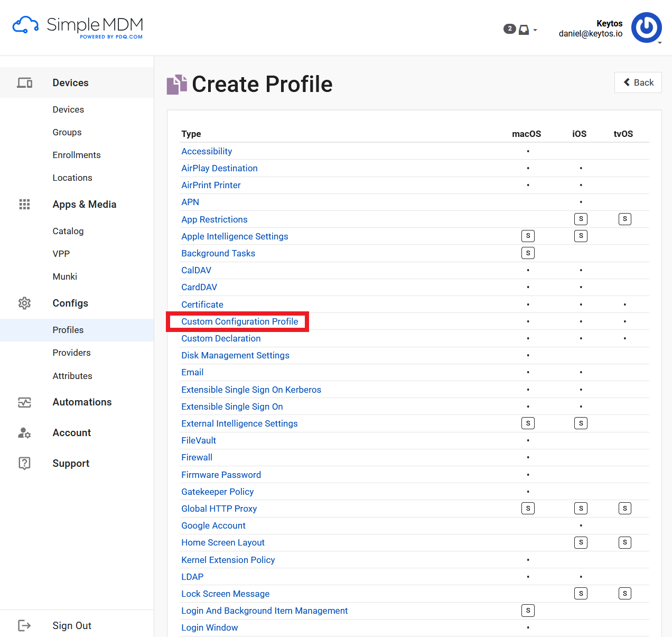Viewport: 672px width, 637px height.
Task: Open the Certificate profile type
Action: pos(202,304)
